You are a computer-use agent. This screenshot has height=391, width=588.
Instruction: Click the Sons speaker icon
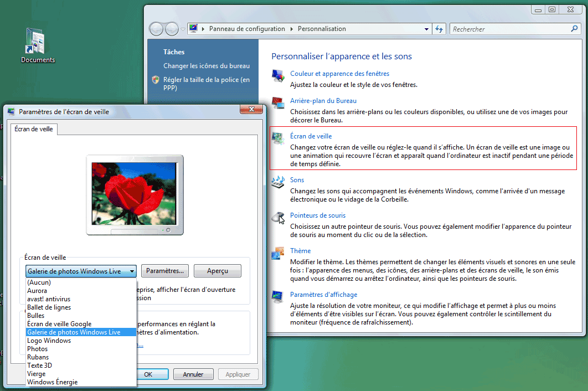(278, 182)
